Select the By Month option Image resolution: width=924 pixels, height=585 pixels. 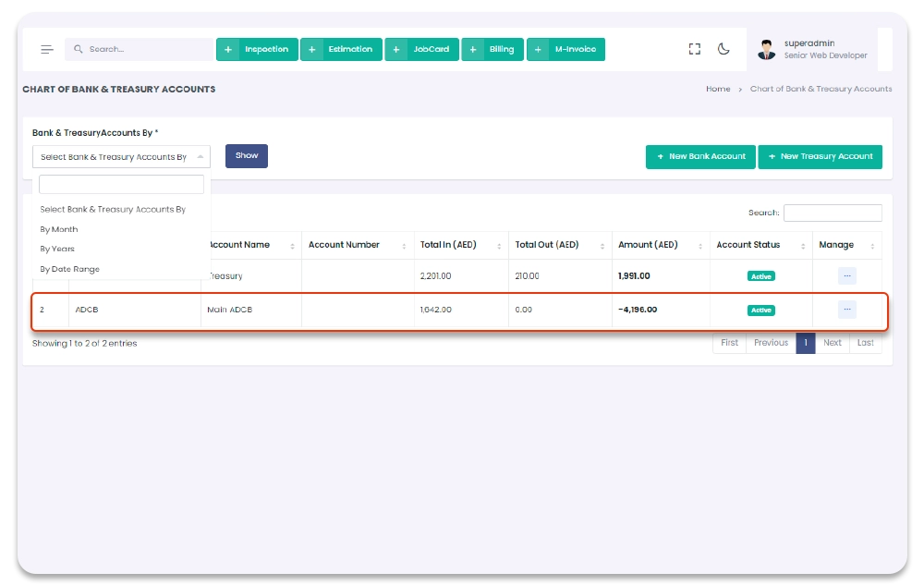click(x=59, y=229)
